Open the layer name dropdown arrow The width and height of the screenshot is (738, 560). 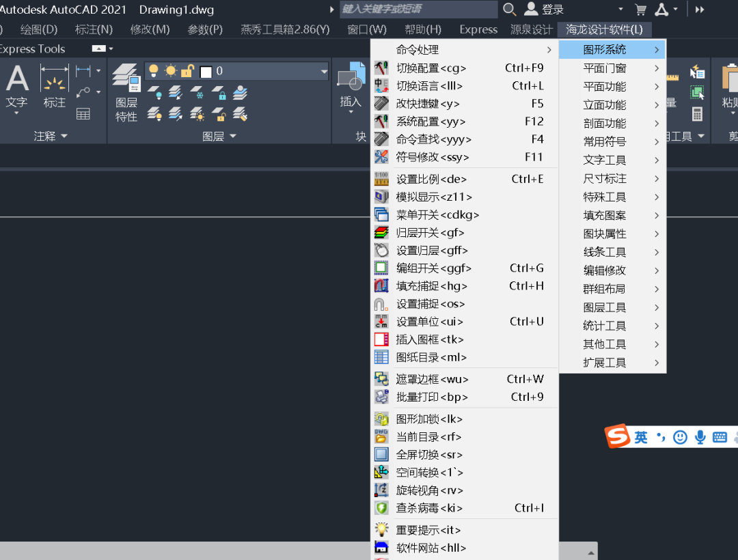click(x=324, y=72)
